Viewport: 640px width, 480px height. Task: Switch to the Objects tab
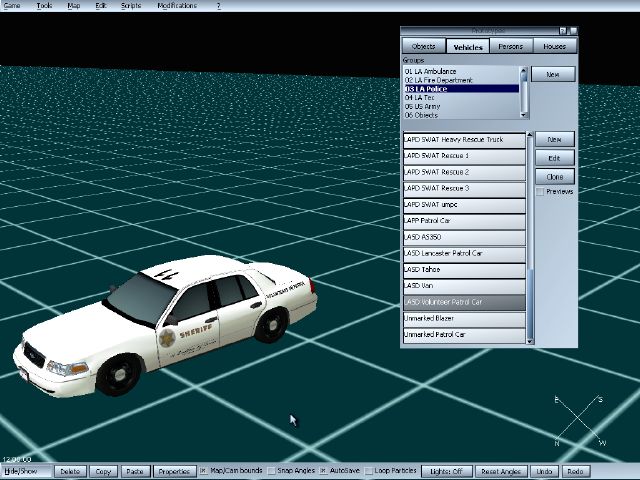click(424, 46)
